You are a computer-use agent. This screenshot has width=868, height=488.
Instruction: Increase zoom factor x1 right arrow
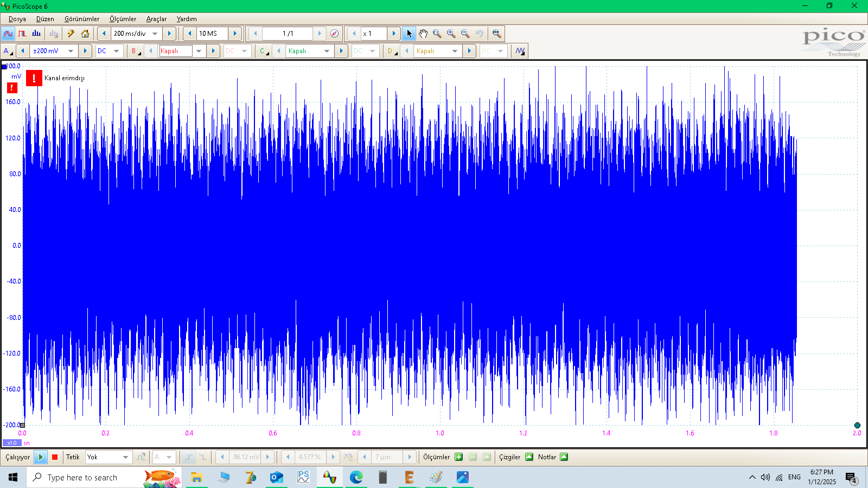coord(394,34)
